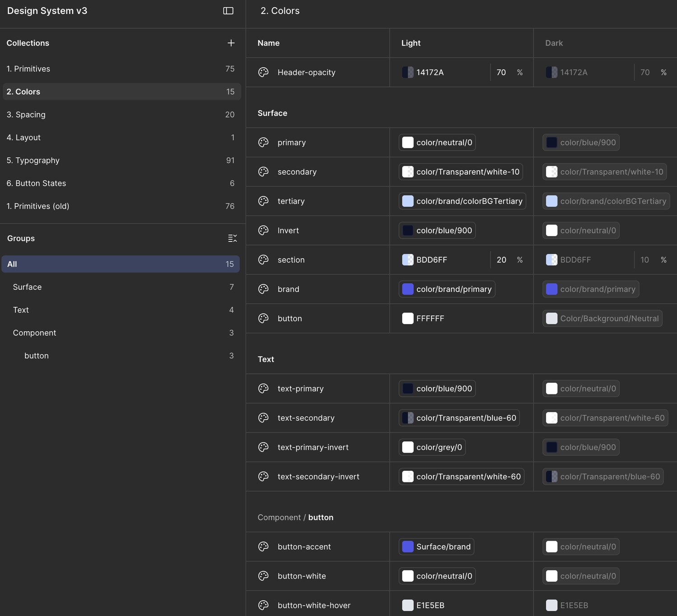Image resolution: width=677 pixels, height=616 pixels.
Task: Click the Design System v3 title
Action: point(47,11)
